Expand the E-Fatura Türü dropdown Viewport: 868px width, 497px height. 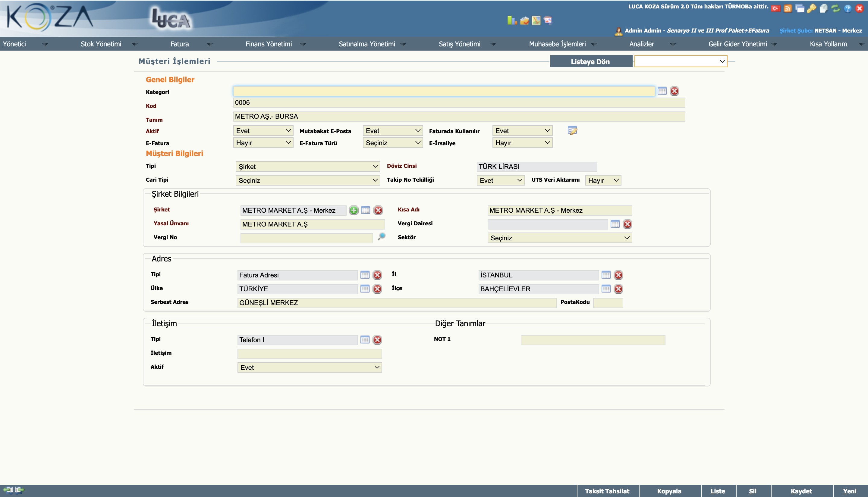click(x=393, y=143)
